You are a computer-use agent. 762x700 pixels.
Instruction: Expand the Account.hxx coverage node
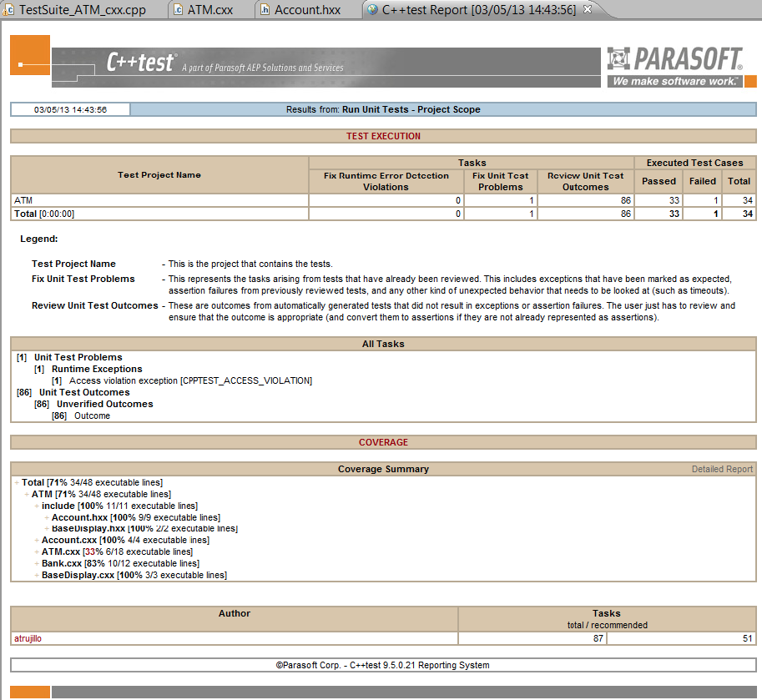[x=47, y=517]
